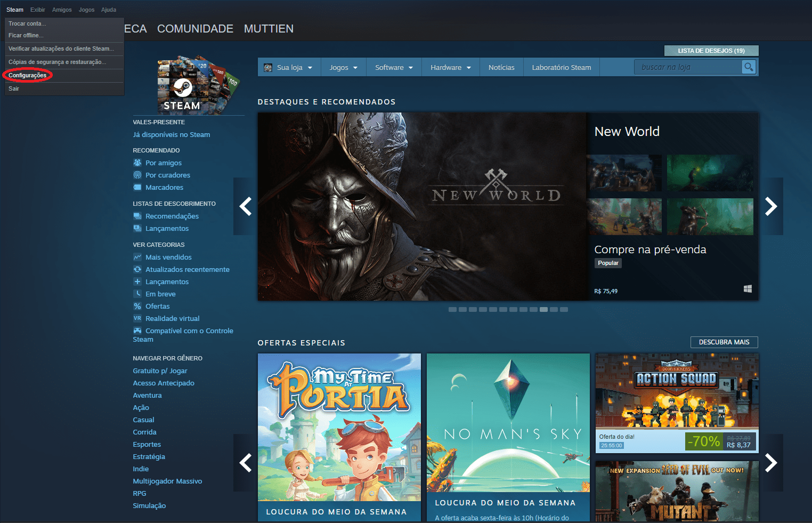Open the Steam menu
The image size is (812, 523).
click(x=15, y=10)
